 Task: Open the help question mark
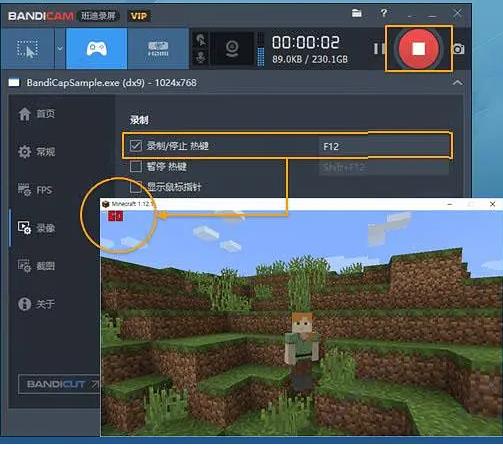[384, 13]
